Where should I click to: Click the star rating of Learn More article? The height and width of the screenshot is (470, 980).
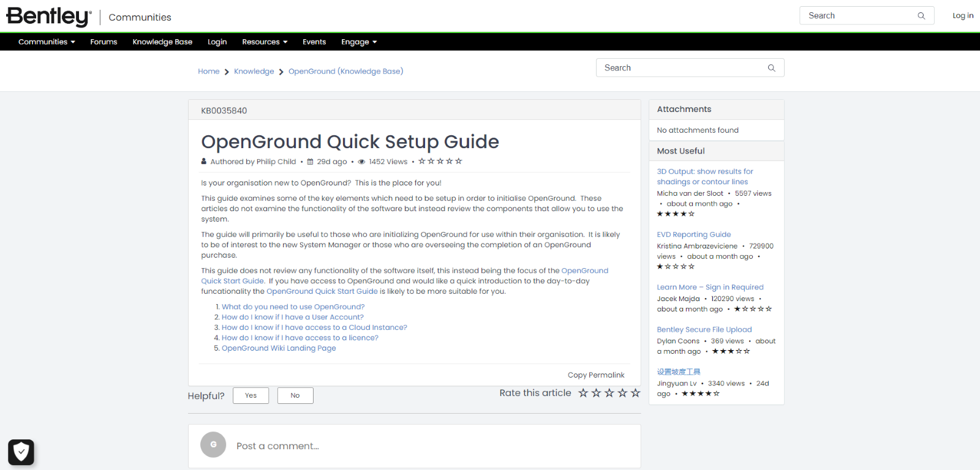753,310
